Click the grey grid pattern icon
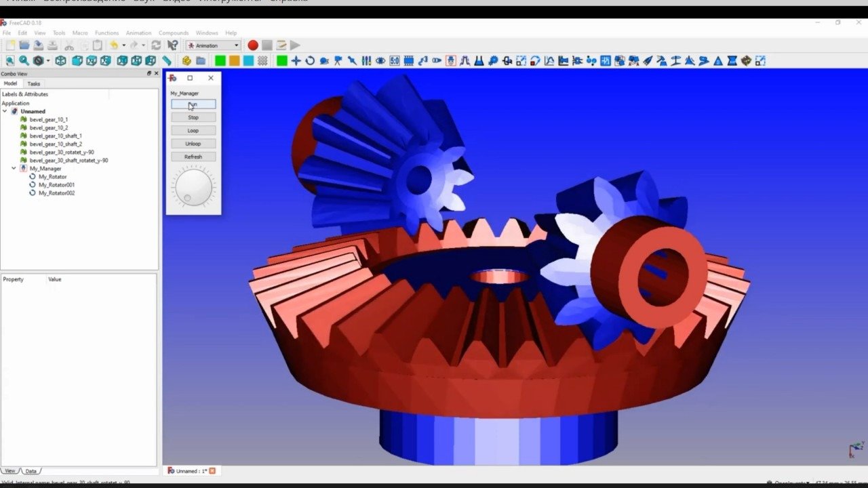Screen dimensions: 868x488 pos(262,61)
